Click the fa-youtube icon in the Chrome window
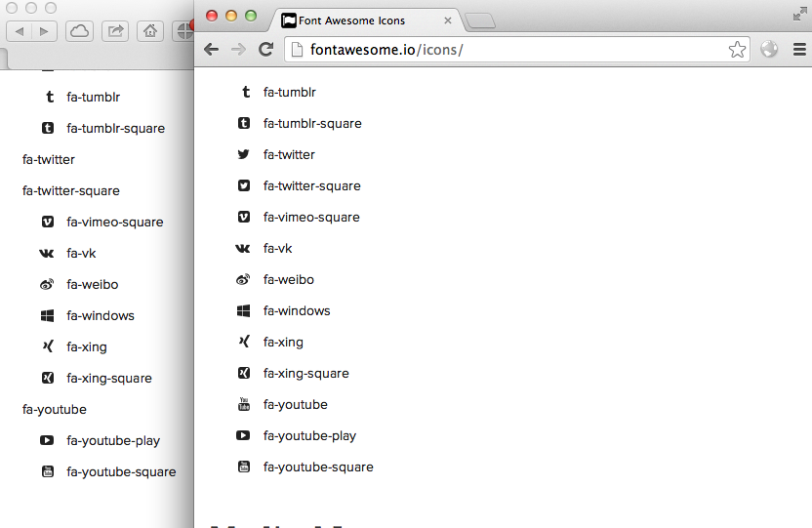812x528 pixels. [x=243, y=404]
